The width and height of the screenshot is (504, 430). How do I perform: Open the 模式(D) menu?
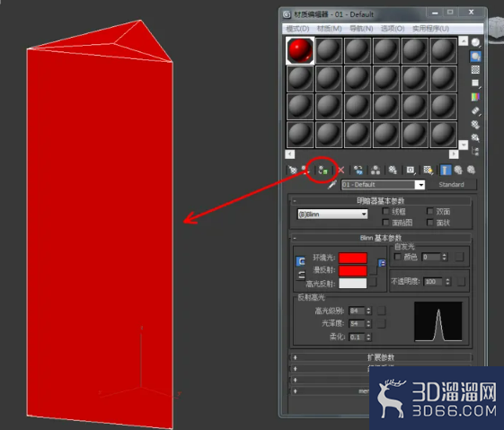point(297,29)
